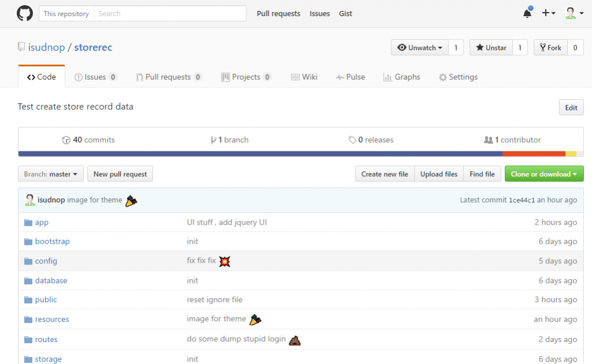This screenshot has height=364, width=592.
Task: Click the config folder icon
Action: (28, 261)
